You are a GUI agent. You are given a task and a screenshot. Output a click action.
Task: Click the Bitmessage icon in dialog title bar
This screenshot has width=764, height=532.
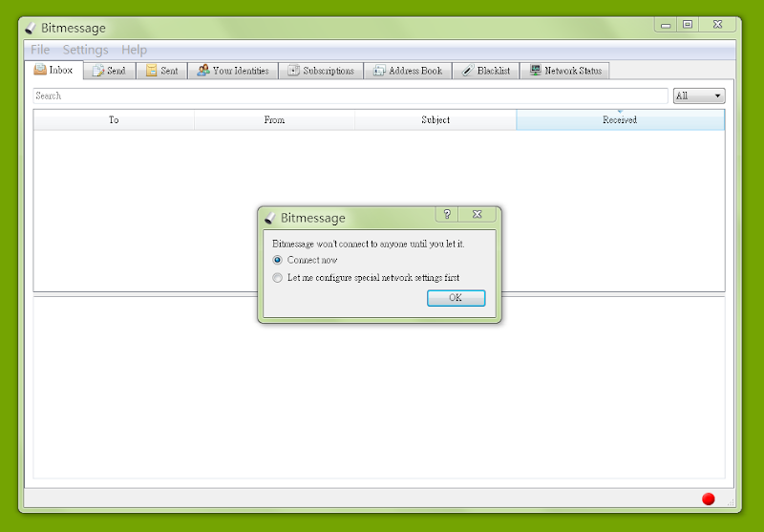point(270,218)
